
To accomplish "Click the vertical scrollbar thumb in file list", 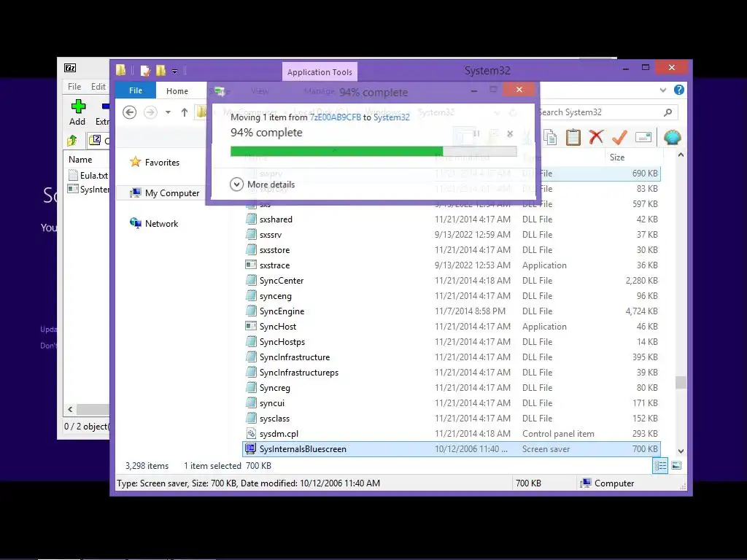I will tap(681, 382).
